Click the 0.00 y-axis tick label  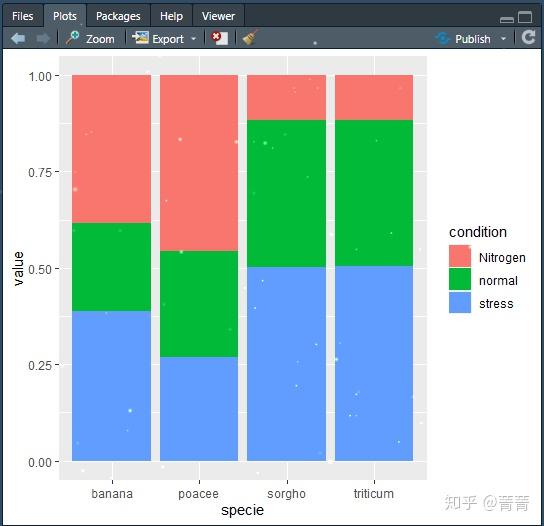coord(40,462)
